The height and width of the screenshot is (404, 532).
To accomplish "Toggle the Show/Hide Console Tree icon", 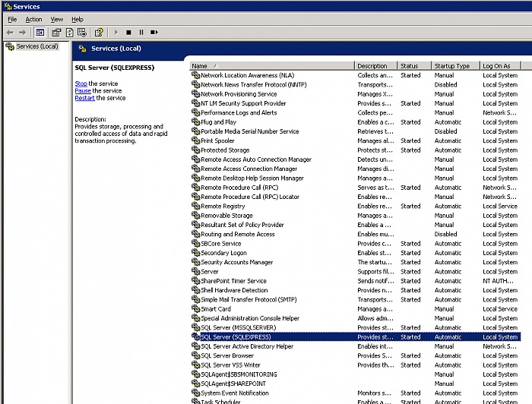I will tap(40, 33).
